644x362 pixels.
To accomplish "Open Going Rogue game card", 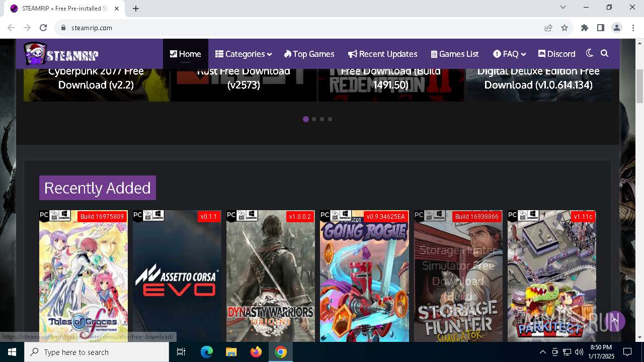I will point(364,277).
